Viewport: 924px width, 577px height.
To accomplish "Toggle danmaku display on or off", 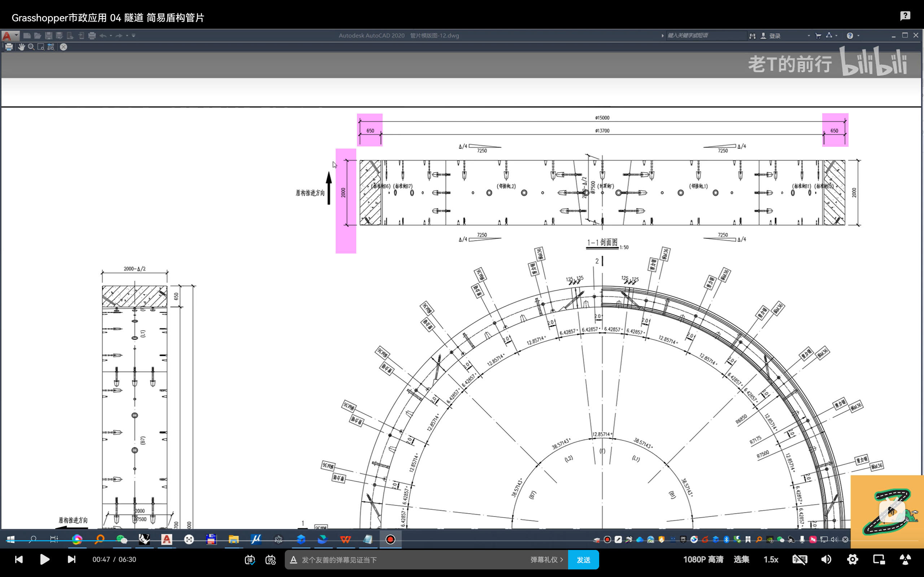I will pyautogui.click(x=250, y=560).
